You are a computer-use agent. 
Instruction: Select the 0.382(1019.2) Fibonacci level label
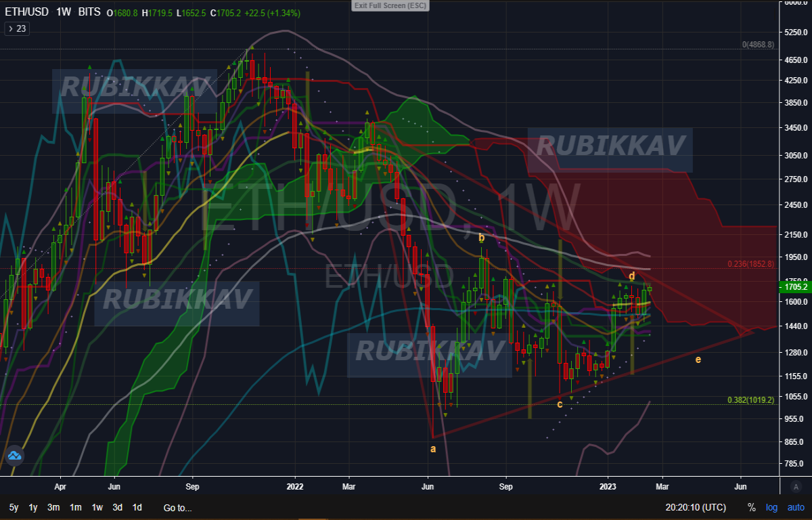750,400
